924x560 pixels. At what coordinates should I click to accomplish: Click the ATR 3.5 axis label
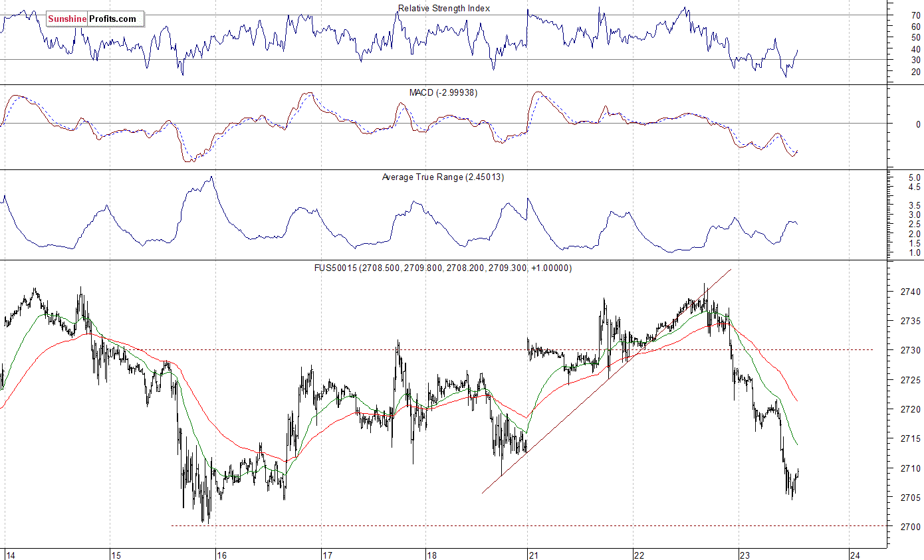point(914,206)
